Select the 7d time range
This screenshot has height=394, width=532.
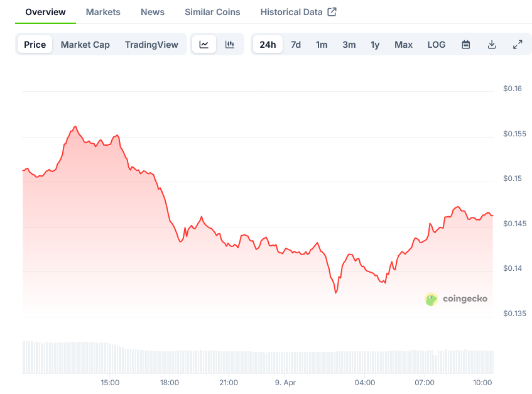click(296, 45)
